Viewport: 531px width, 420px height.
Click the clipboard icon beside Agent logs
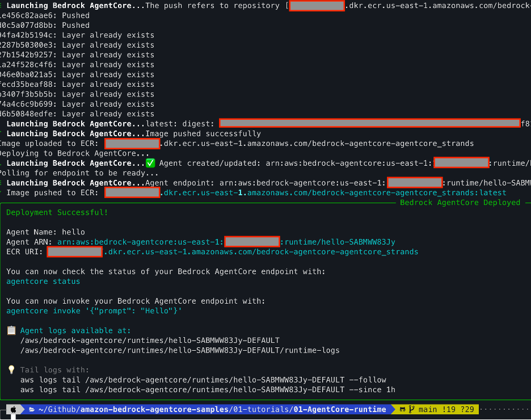[x=11, y=330]
